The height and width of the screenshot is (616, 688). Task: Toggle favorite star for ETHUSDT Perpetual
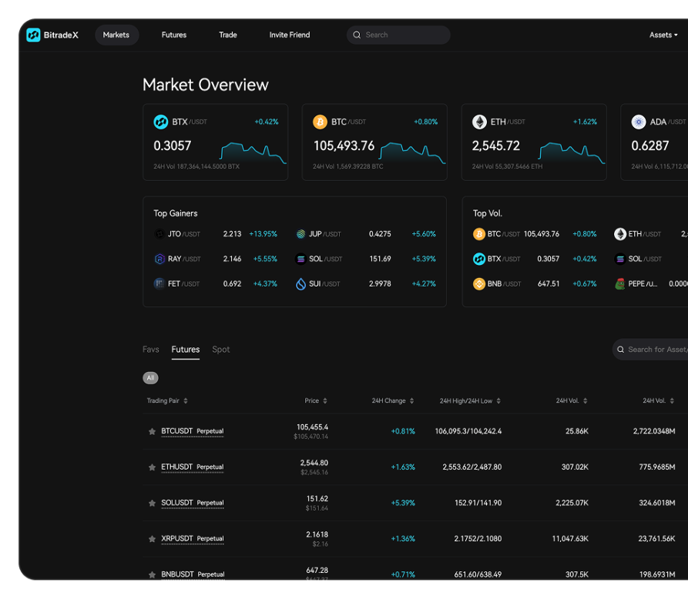point(152,467)
